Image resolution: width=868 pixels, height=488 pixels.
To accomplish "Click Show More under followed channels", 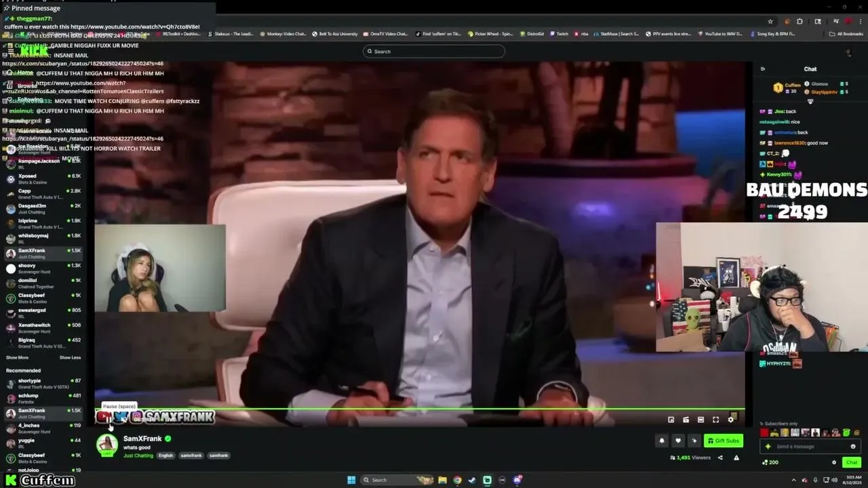I will click(x=17, y=357).
